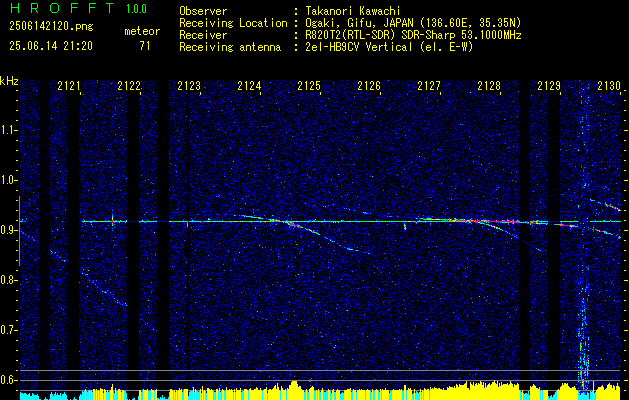
Task: Click the 2125 time marker
Action: tap(308, 86)
